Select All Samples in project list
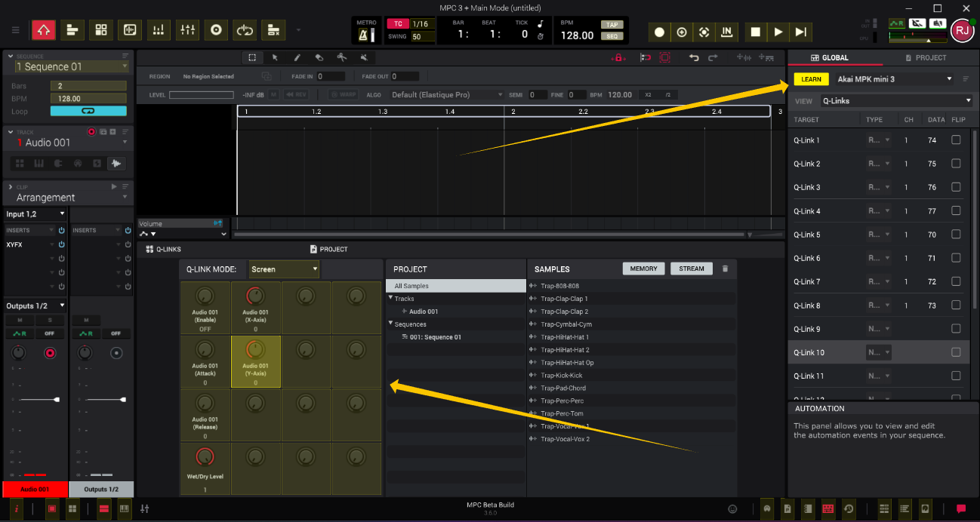Viewport: 980px width, 522px height. tap(455, 286)
